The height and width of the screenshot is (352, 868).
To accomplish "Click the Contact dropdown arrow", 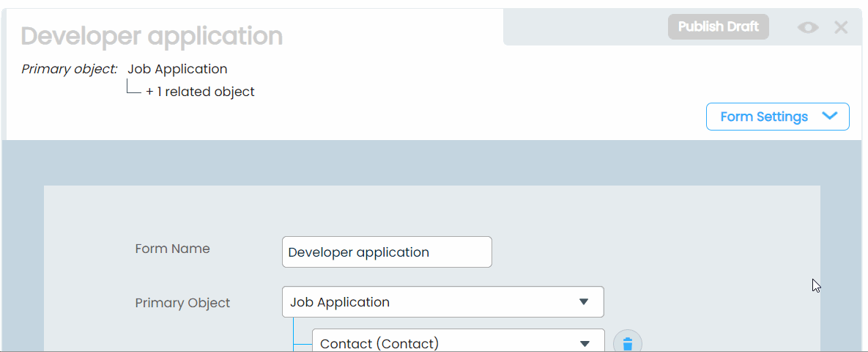I will pyautogui.click(x=585, y=343).
